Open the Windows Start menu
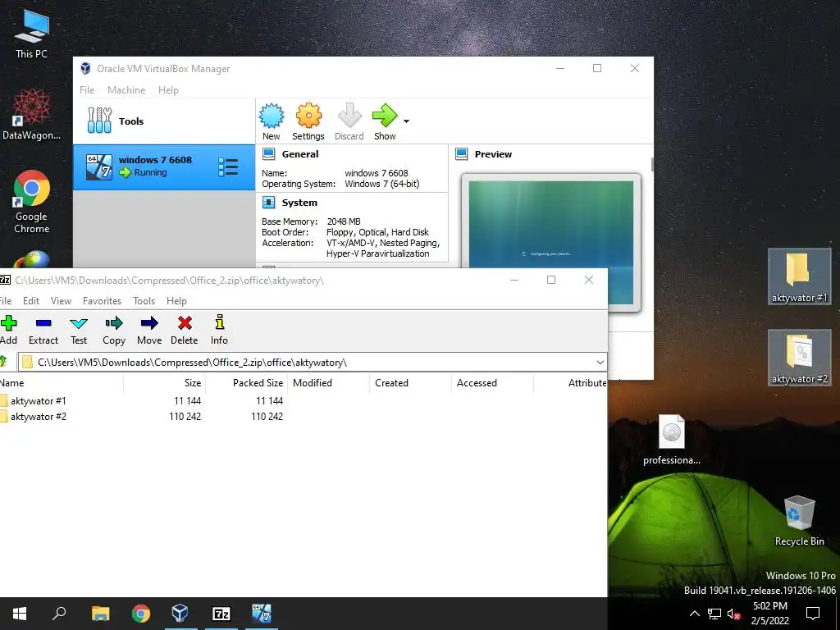840x630 pixels. [x=20, y=614]
